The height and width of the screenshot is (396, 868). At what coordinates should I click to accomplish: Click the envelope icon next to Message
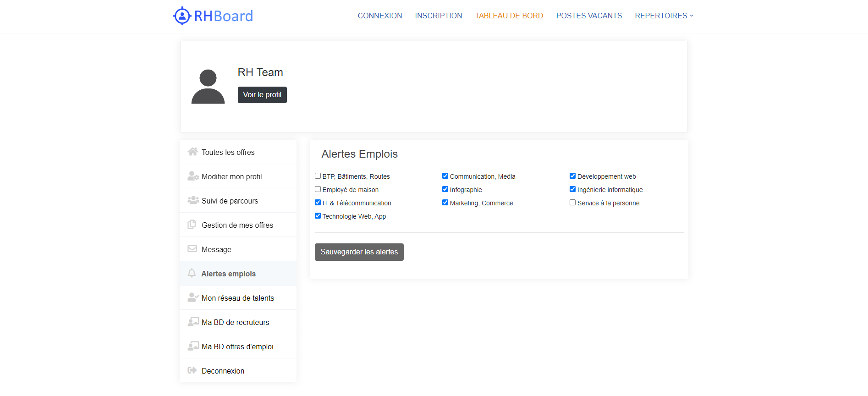click(192, 249)
